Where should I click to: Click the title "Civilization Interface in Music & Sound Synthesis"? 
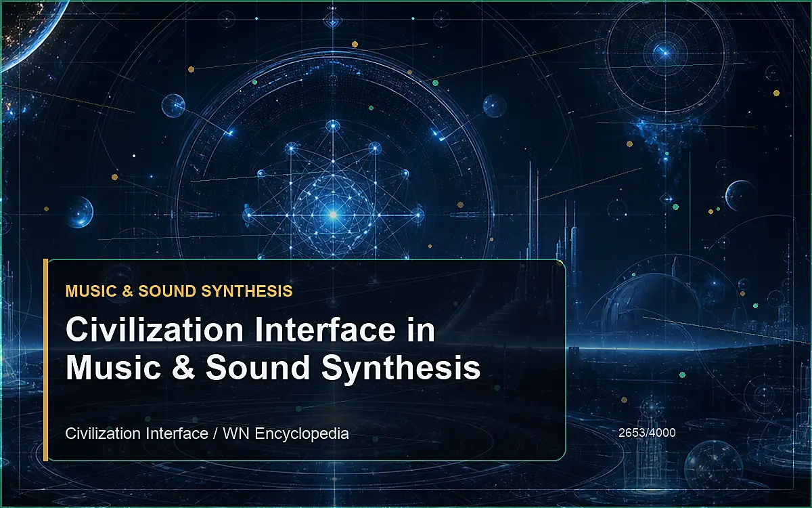tap(273, 350)
